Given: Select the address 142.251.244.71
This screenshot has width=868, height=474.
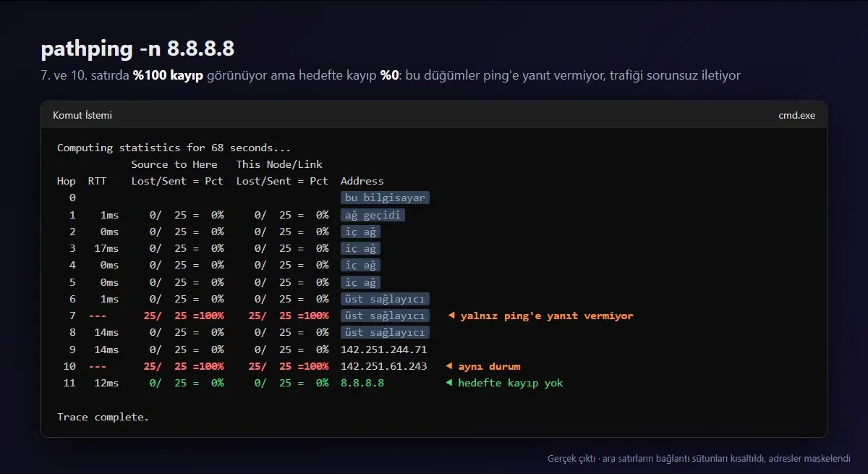Looking at the screenshot, I should (384, 350).
